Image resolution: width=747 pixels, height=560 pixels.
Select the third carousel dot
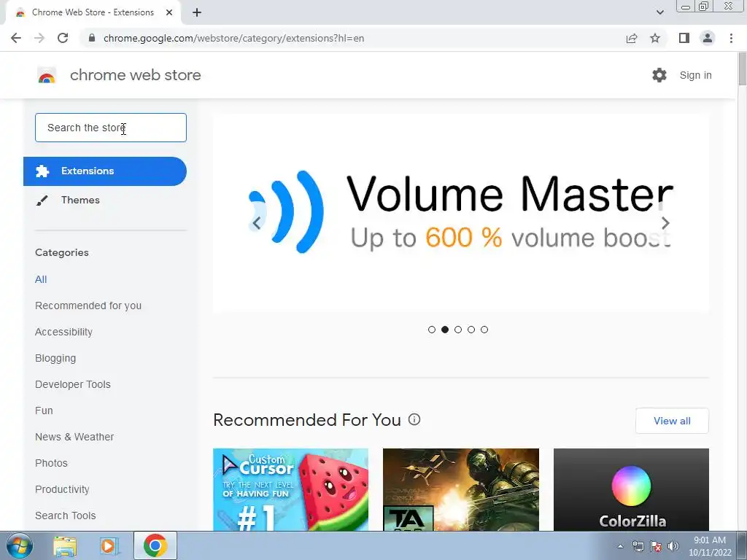tap(458, 330)
